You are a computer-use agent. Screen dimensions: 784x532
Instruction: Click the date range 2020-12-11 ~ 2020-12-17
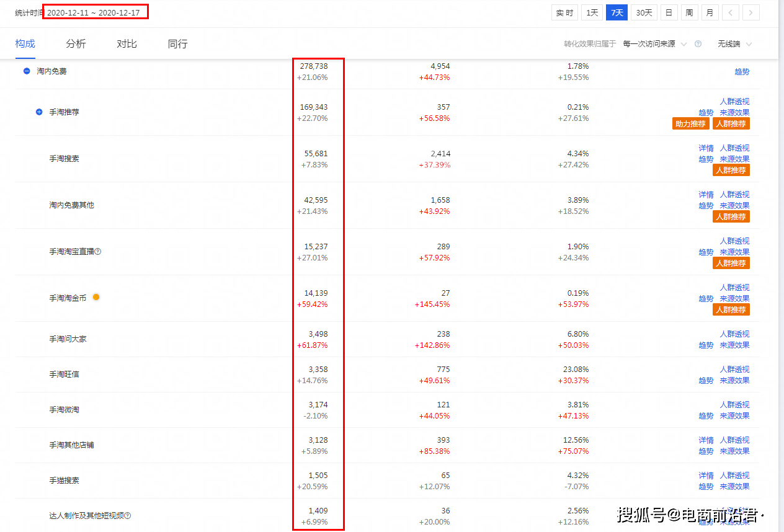point(94,12)
